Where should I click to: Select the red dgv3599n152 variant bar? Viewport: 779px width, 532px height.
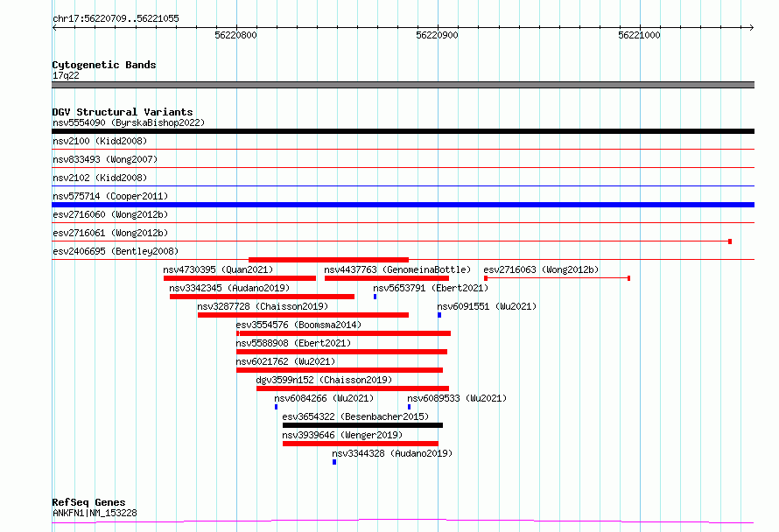353,388
